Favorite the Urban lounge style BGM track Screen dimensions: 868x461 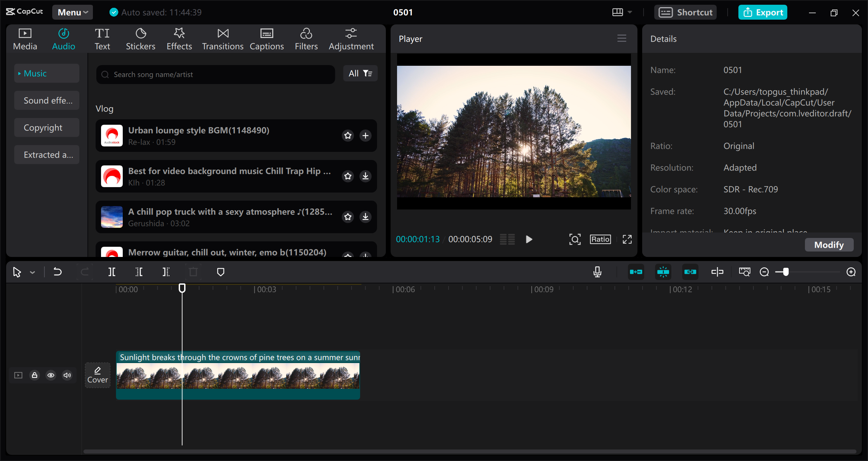[x=348, y=135]
